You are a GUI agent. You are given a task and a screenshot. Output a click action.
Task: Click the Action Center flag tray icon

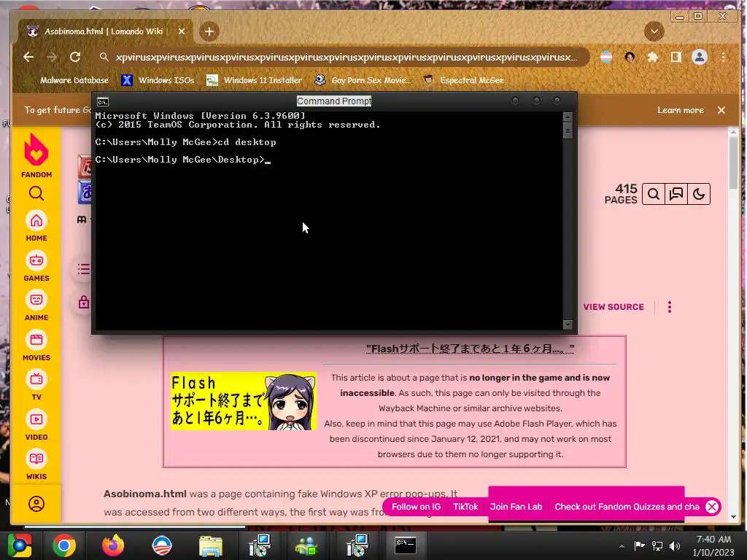coord(639,545)
